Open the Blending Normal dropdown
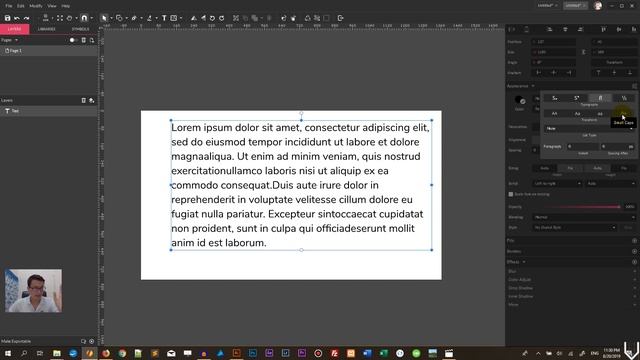This screenshot has width=640, height=360. tap(584, 217)
